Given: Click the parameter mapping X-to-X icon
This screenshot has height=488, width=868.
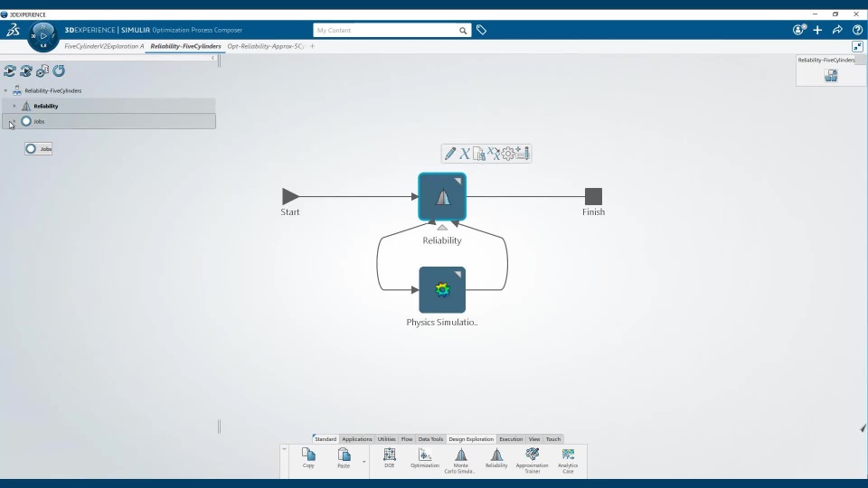Looking at the screenshot, I should pyautogui.click(x=494, y=154).
